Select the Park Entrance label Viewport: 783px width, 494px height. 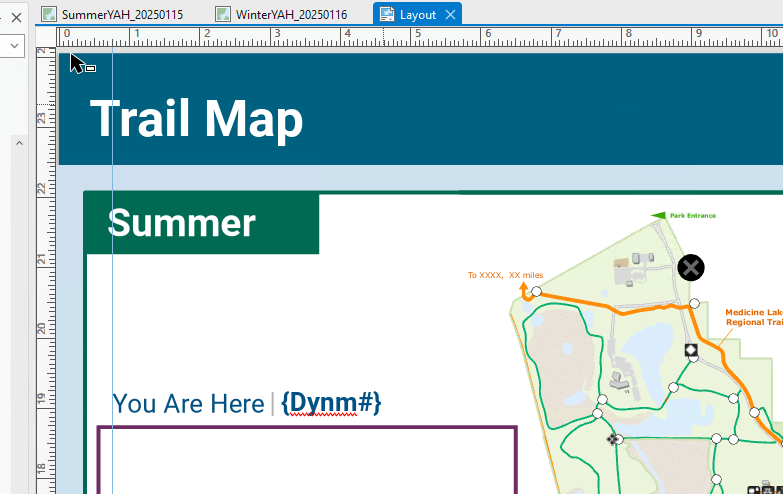click(x=693, y=216)
